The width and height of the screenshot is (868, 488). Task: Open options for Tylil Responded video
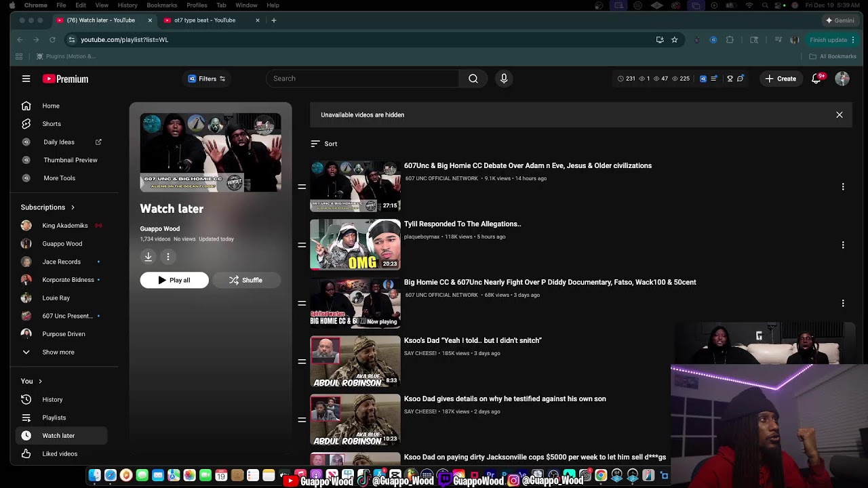pos(843,245)
